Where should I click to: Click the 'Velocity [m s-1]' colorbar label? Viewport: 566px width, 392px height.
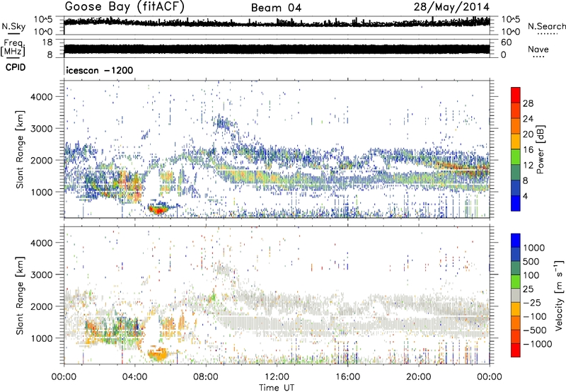click(x=559, y=295)
